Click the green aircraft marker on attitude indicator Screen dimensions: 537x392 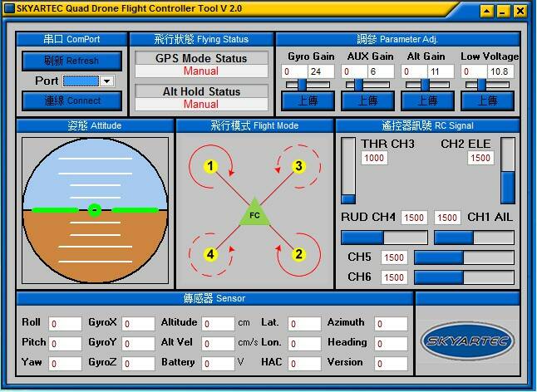click(95, 210)
